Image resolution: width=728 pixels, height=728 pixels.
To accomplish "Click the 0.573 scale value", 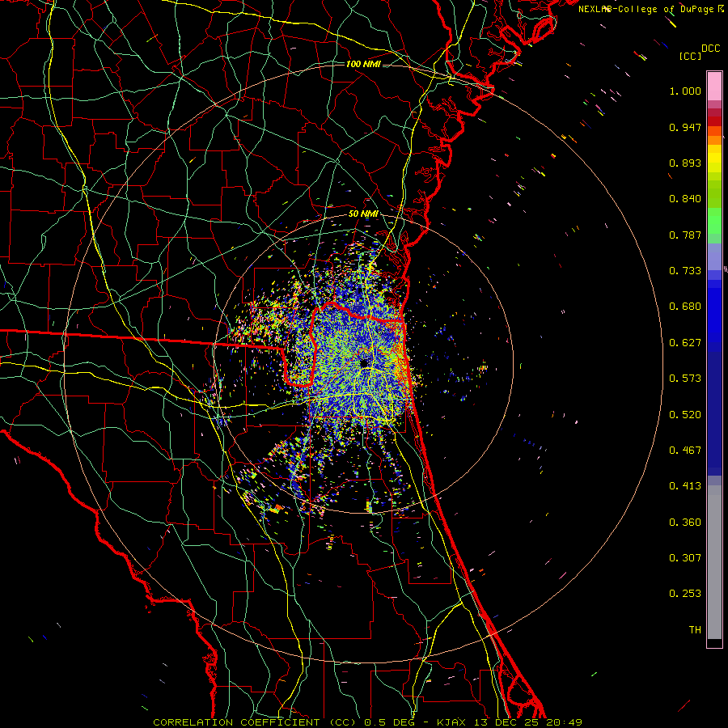I will (685, 379).
